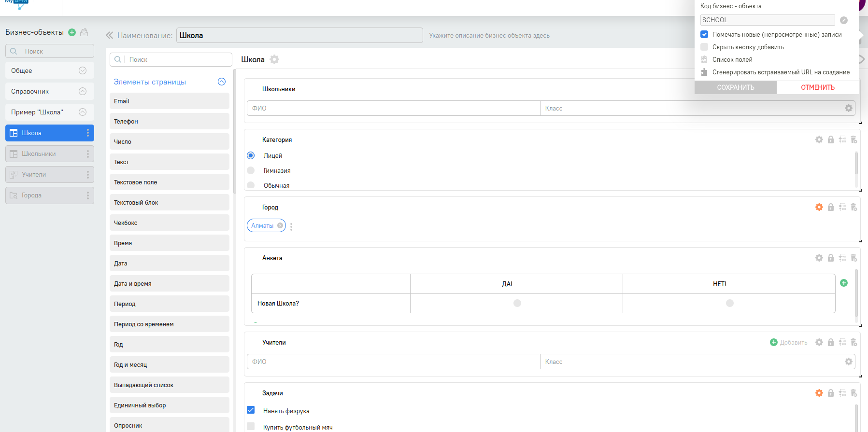
Task: Open 'Список полей' in the settings popup
Action: coord(732,59)
